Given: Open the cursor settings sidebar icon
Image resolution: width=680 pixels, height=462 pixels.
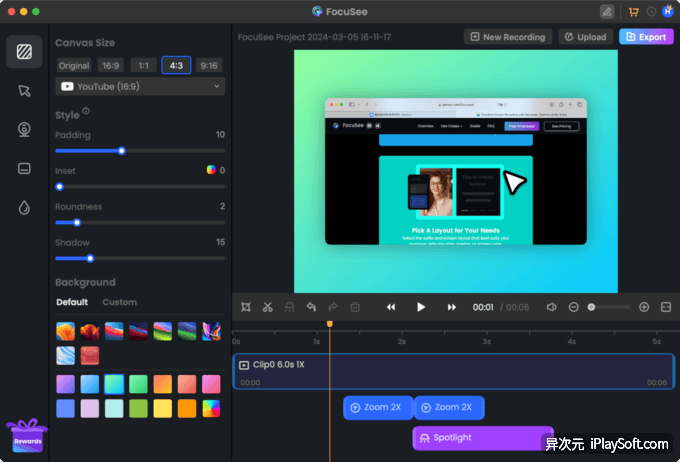Looking at the screenshot, I should point(24,91).
